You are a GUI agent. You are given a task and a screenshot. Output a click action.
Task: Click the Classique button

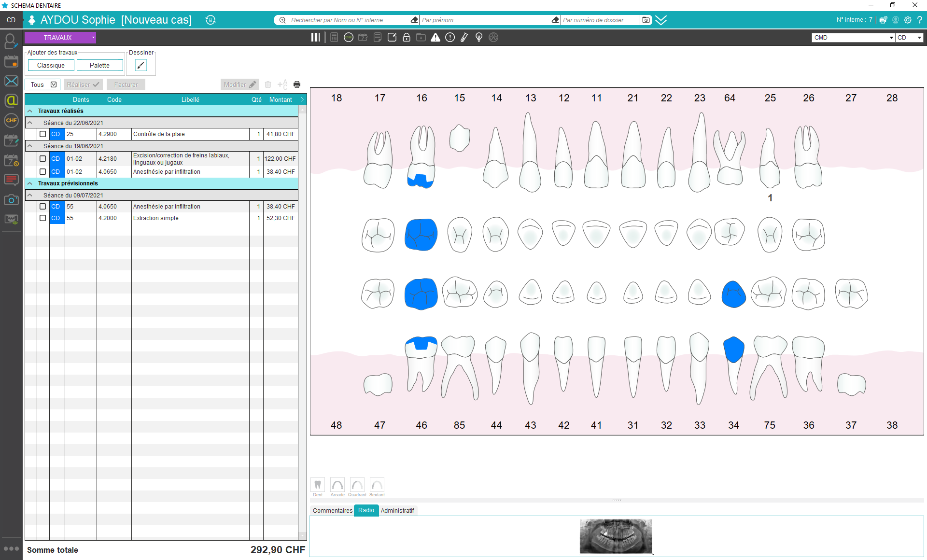pyautogui.click(x=51, y=65)
